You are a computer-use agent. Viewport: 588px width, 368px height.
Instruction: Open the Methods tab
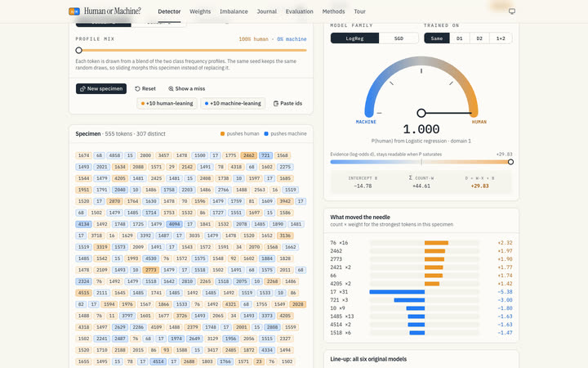333,11
